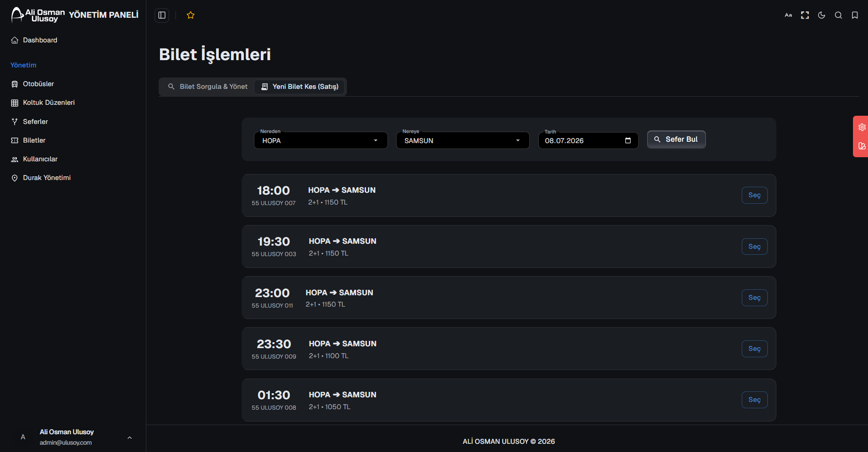Toggle dark mode moon icon
The width and height of the screenshot is (868, 452).
click(821, 15)
